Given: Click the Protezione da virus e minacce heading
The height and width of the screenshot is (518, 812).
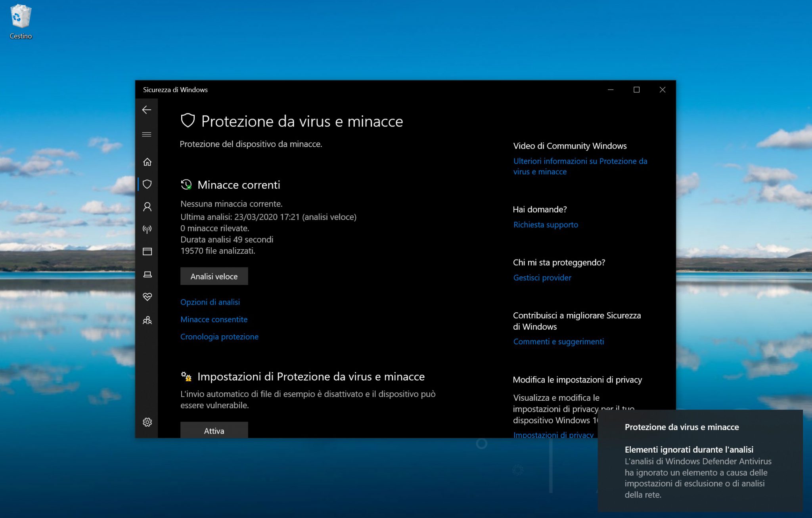Looking at the screenshot, I should click(302, 121).
